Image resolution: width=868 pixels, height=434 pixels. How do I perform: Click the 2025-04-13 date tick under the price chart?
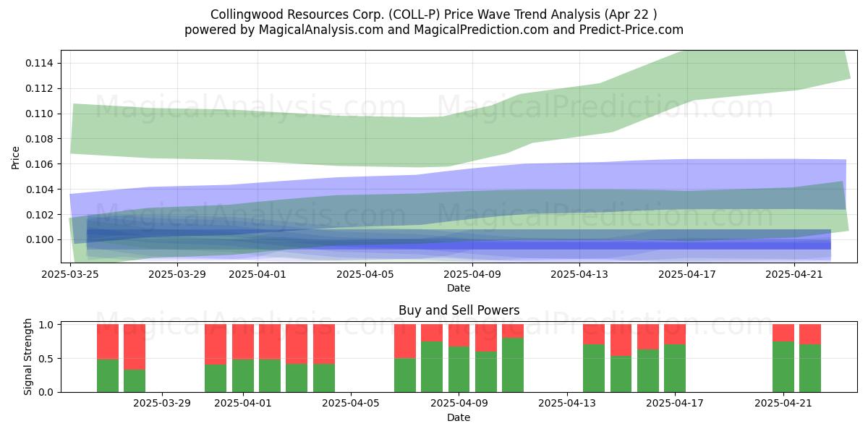tap(579, 274)
